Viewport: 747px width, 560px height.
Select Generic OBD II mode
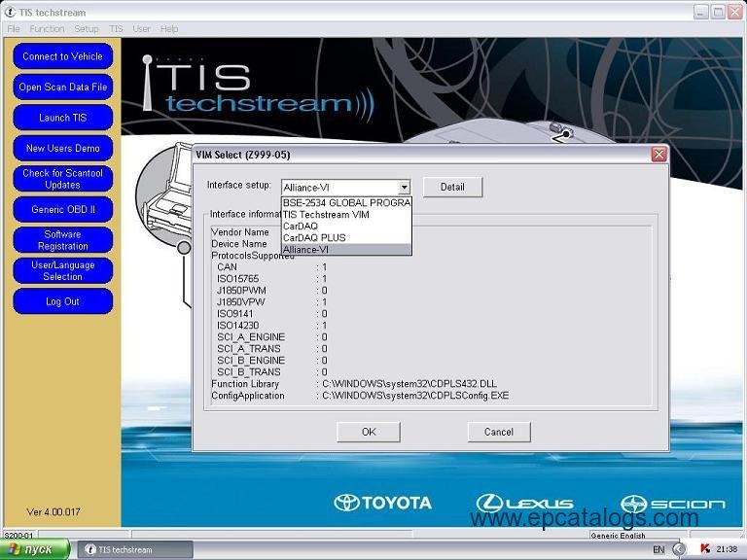[62, 209]
